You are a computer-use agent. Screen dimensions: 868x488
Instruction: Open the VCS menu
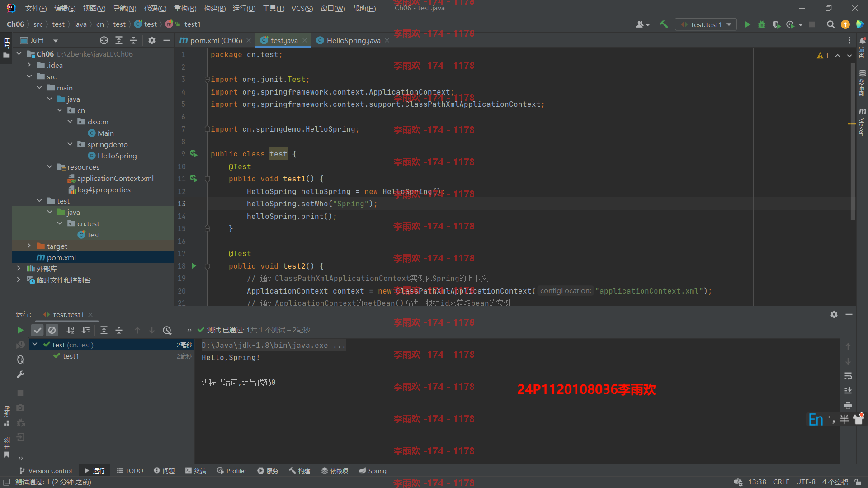coord(302,9)
